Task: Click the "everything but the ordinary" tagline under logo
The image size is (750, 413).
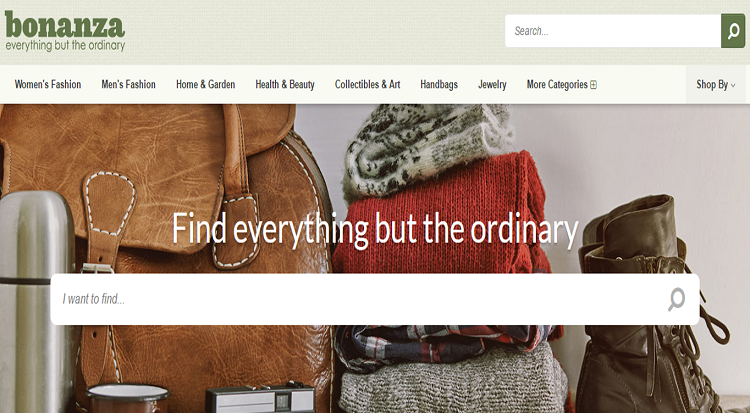Action: click(x=65, y=45)
